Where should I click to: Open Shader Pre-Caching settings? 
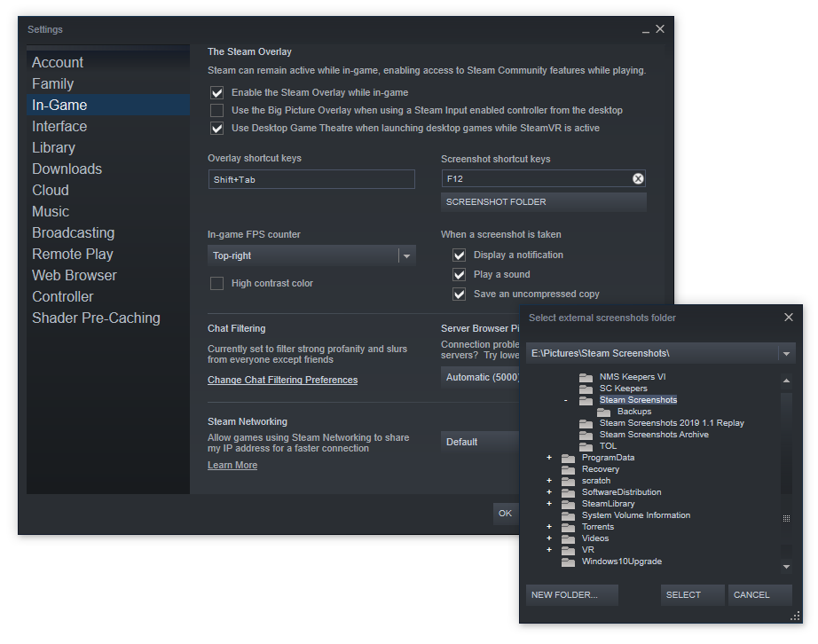tap(108, 318)
